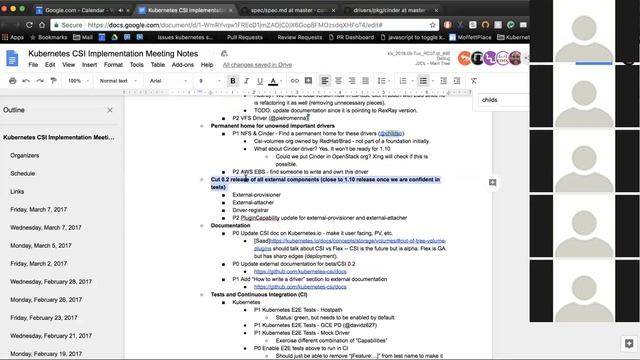
Task: Switch to drivers/pkg/cinder tab
Action: point(391,10)
